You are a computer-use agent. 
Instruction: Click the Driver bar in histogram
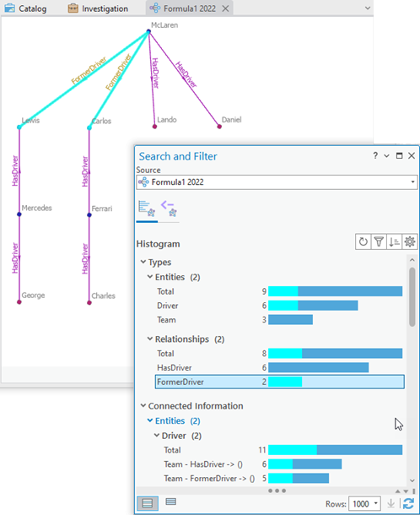tap(313, 306)
